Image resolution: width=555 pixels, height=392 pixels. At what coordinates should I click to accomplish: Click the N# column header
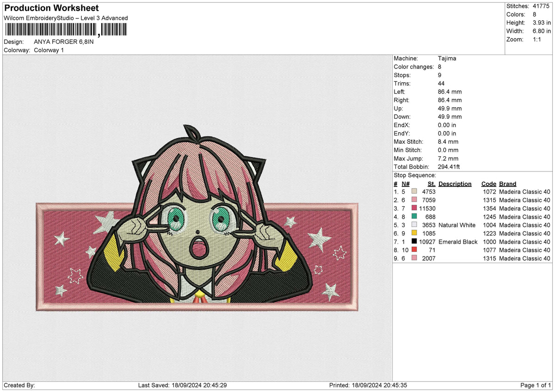click(405, 184)
